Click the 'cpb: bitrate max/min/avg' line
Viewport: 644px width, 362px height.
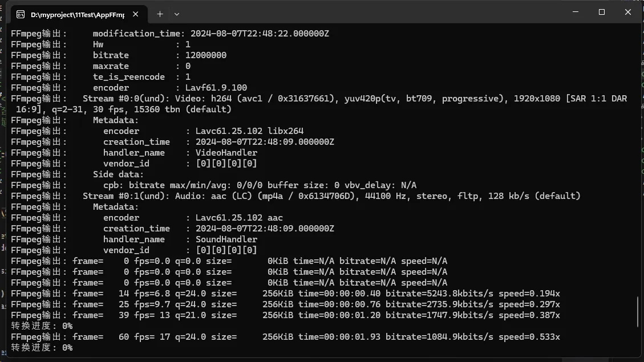coord(260,185)
